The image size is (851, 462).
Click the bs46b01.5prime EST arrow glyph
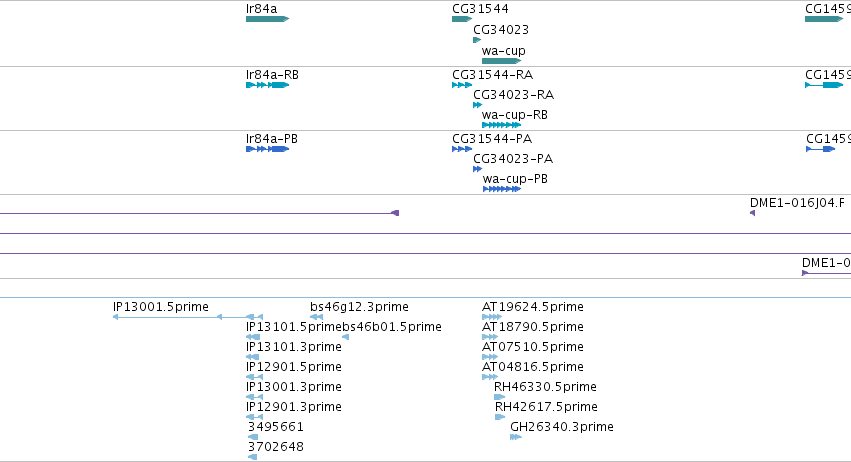pyautogui.click(x=345, y=337)
